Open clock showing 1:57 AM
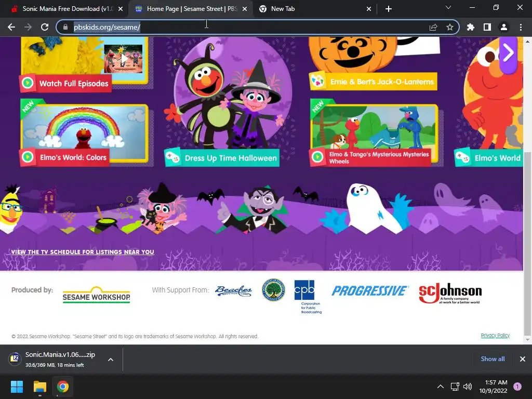This screenshot has width=532, height=399. click(493, 387)
